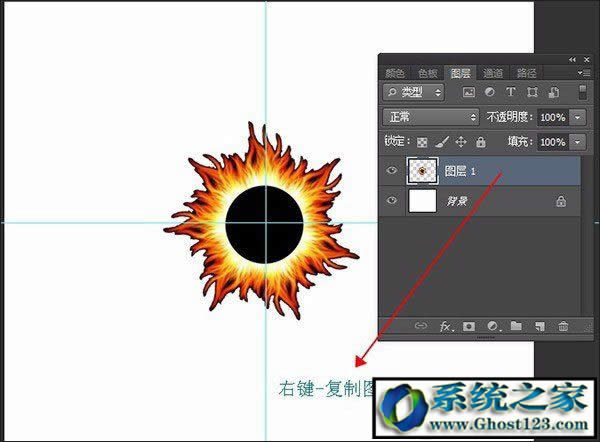This screenshot has height=442, width=600.
Task: Open the fx layer style menu
Action: tap(446, 326)
